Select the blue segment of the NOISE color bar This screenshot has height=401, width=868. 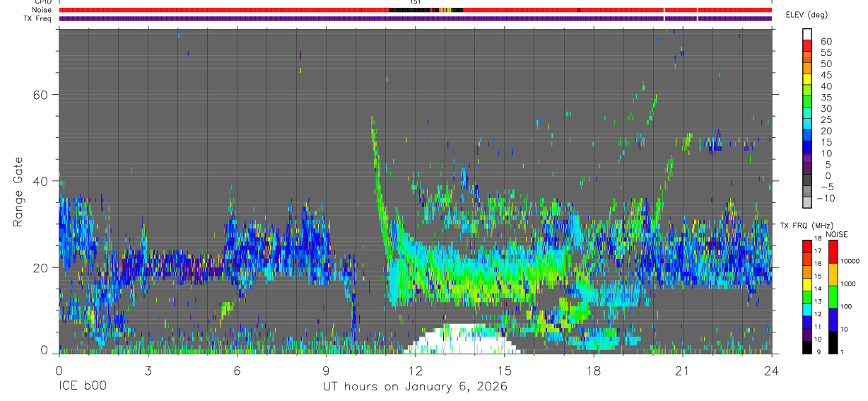click(x=832, y=320)
